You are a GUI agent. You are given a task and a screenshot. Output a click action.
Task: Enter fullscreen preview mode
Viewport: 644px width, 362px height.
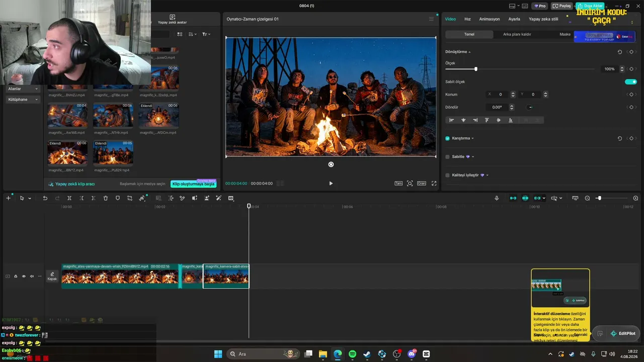(434, 184)
